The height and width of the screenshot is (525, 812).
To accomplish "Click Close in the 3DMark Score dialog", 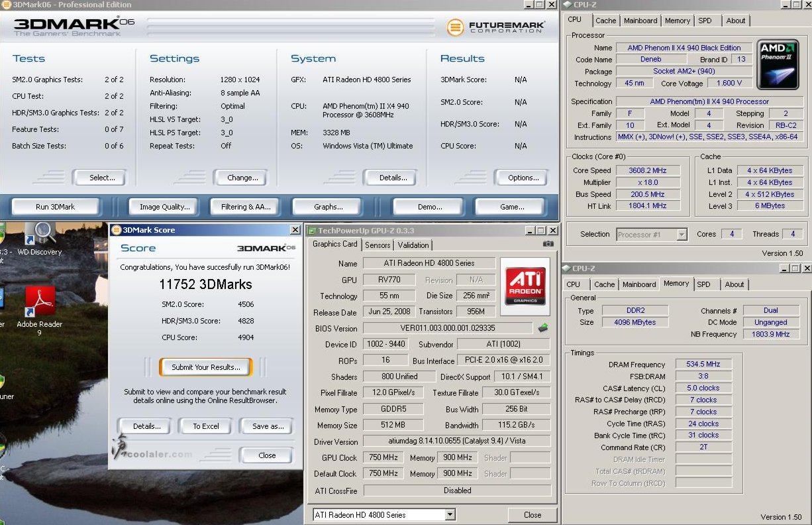I will click(x=267, y=455).
